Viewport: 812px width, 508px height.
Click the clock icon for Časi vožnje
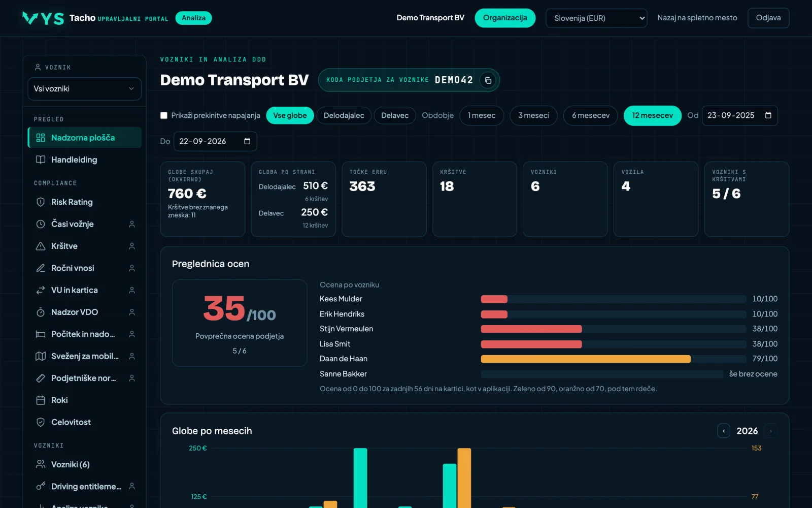point(41,224)
